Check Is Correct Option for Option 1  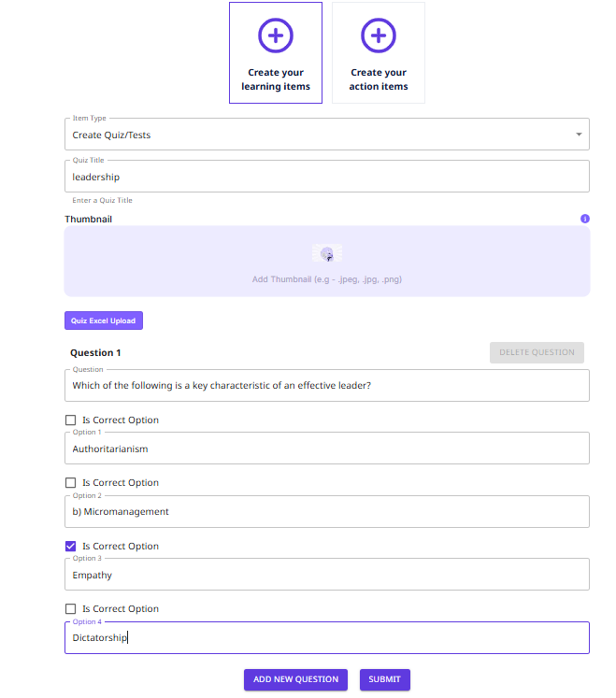coord(71,420)
